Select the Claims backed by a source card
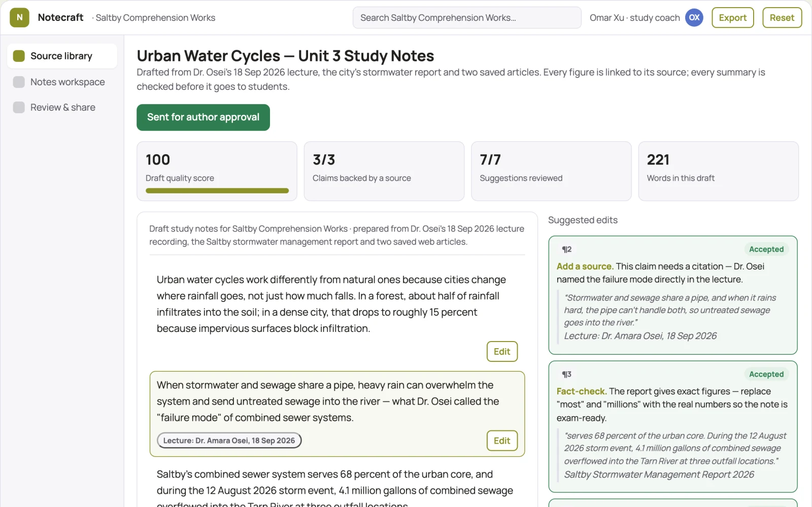 (x=384, y=171)
